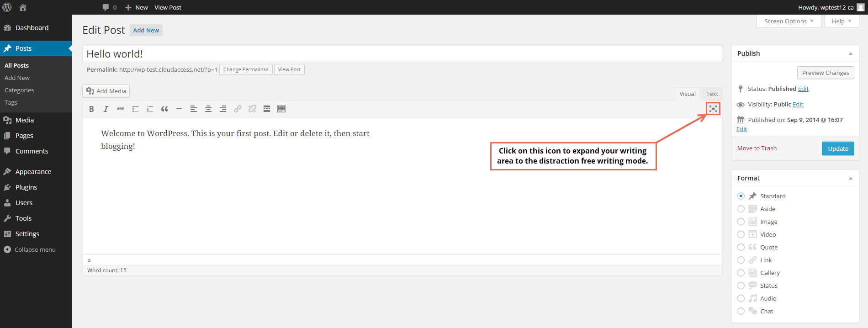Click the insert link icon
The height and width of the screenshot is (328, 868).
click(238, 109)
